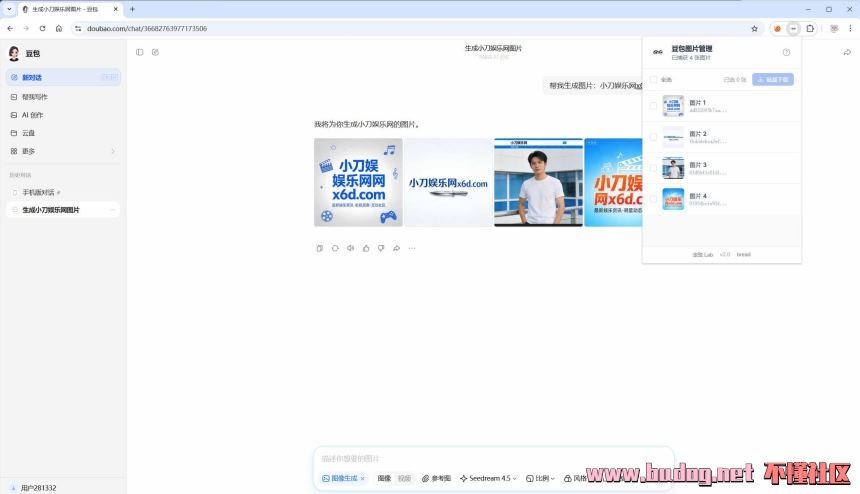
Task: Regenerate the response with the refresh icon
Action: pos(335,248)
